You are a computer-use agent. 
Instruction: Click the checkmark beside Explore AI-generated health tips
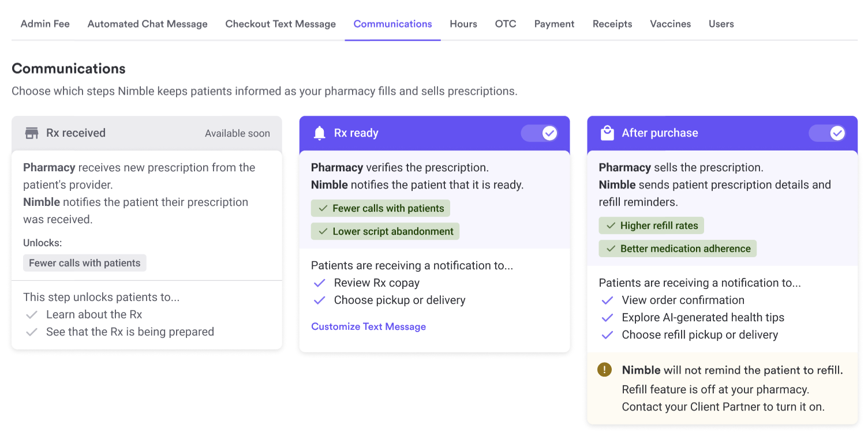(x=607, y=318)
